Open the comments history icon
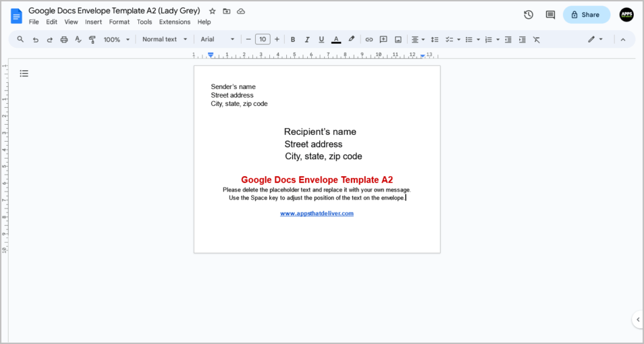The width and height of the screenshot is (644, 344). tap(550, 15)
